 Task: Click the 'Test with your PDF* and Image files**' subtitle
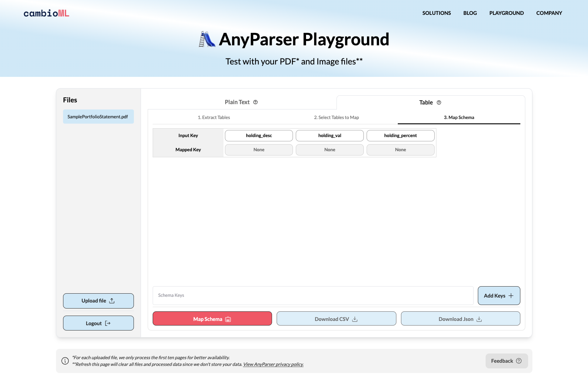294,62
